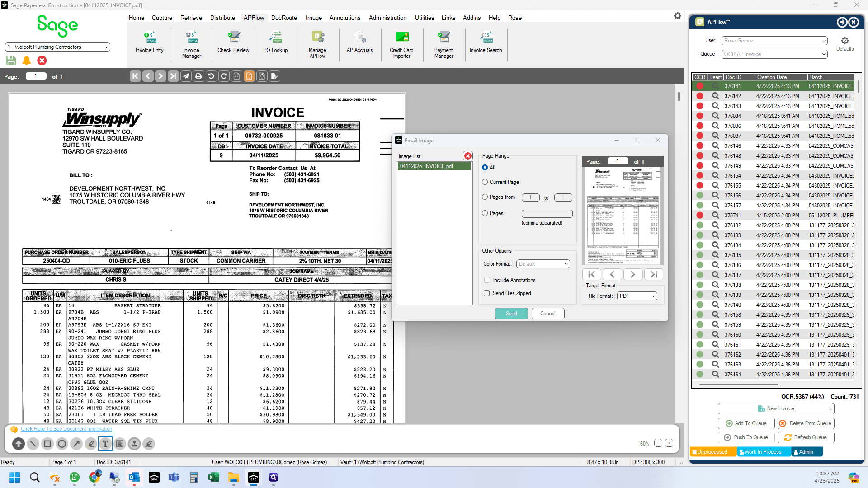868x488 pixels.
Task: Launch the Invoice Manager tool
Action: [192, 45]
